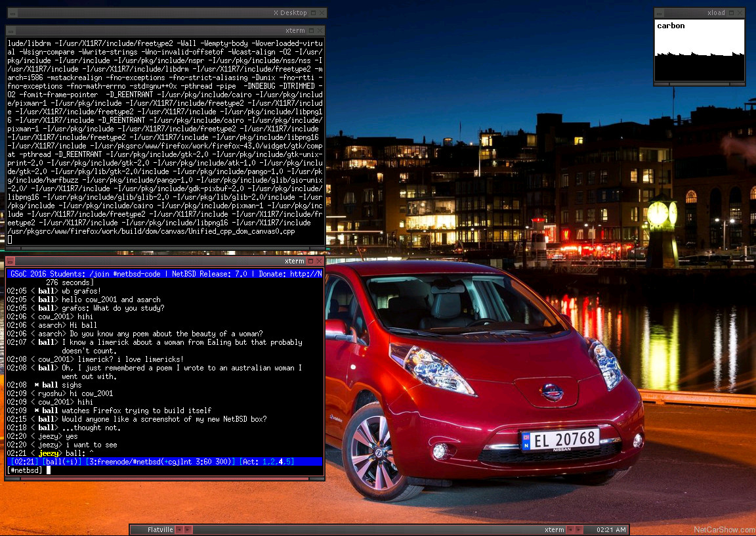Image resolution: width=756 pixels, height=536 pixels.
Task: Close the X Desktop window
Action: pos(322,13)
